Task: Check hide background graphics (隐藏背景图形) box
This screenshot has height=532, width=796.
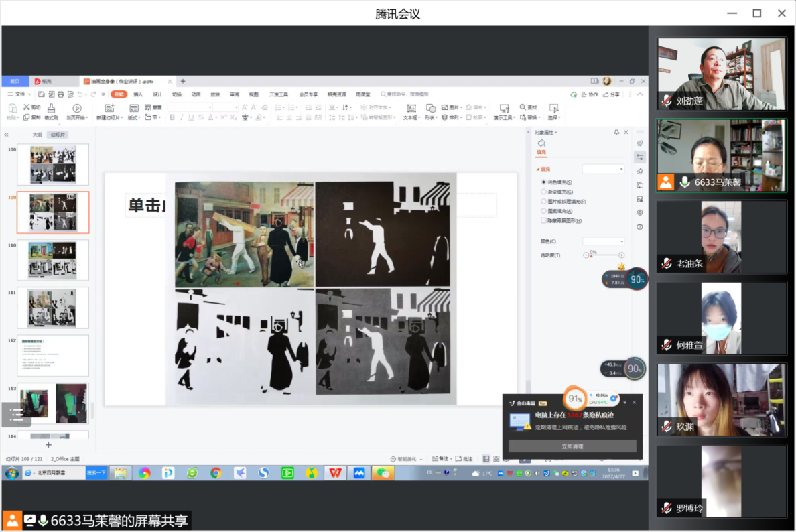Action: pos(543,220)
